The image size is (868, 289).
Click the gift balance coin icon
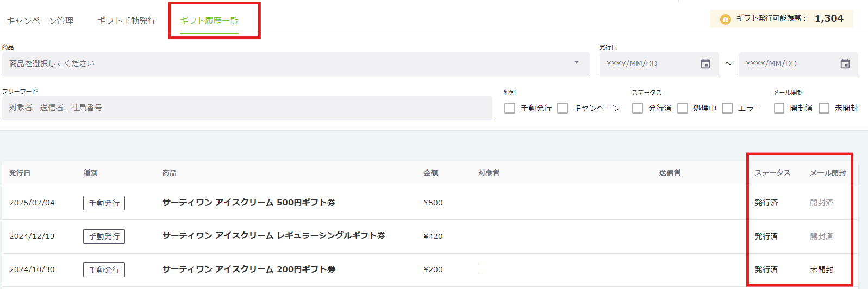coord(725,20)
